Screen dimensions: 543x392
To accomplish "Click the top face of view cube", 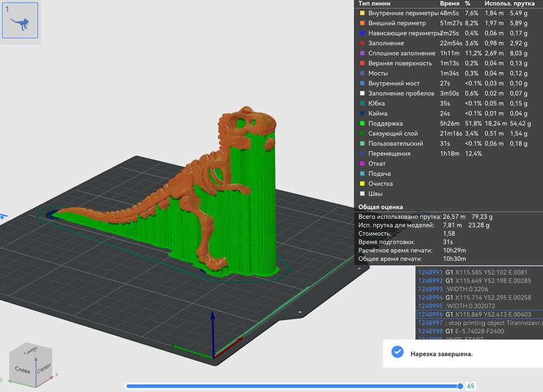I will point(30,350).
